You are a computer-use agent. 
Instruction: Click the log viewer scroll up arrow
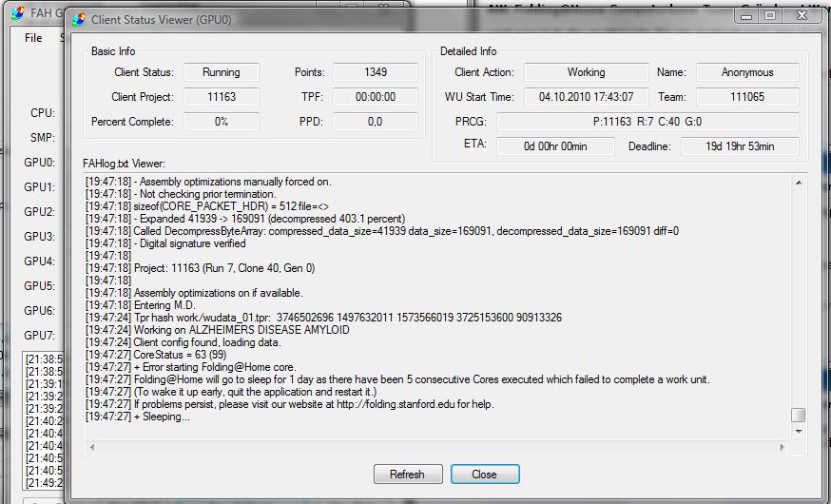798,183
